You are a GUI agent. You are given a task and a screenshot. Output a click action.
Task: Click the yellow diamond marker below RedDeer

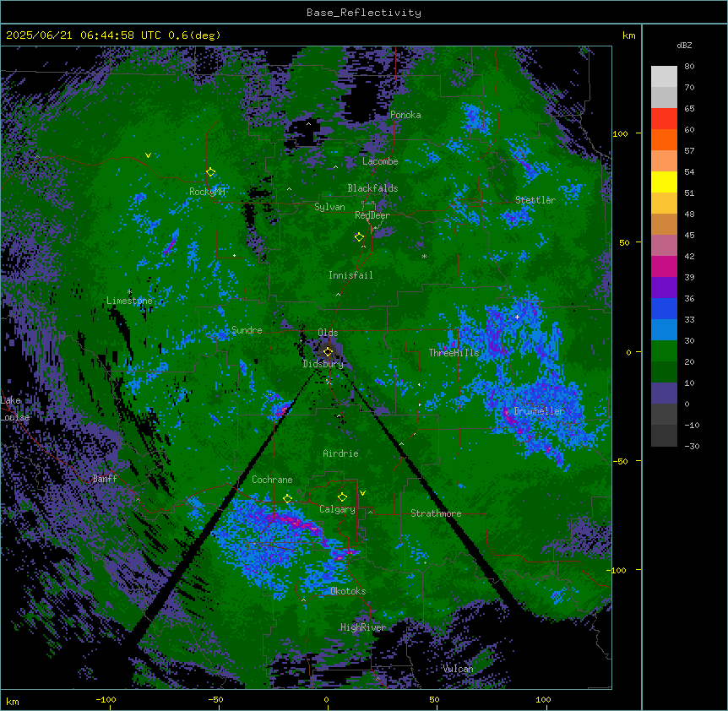(x=360, y=237)
